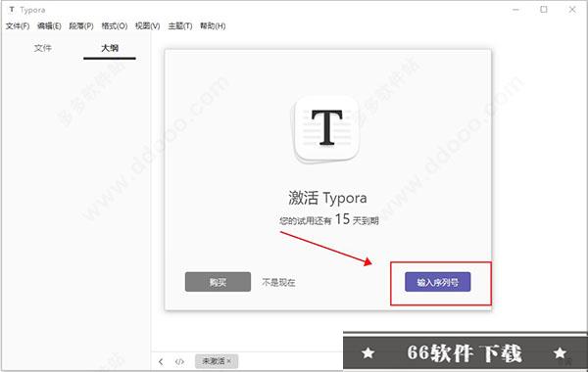Switch to the 大纲 sidebar tab
This screenshot has height=372, width=588.
(110, 48)
